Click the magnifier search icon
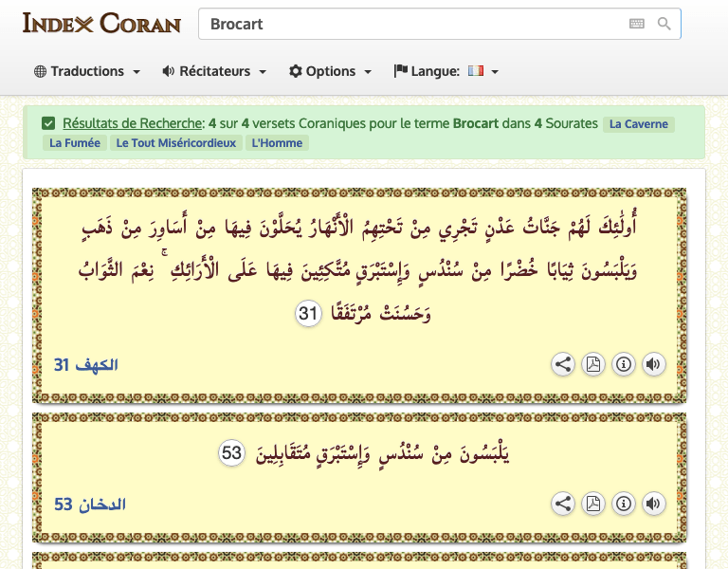 (664, 24)
